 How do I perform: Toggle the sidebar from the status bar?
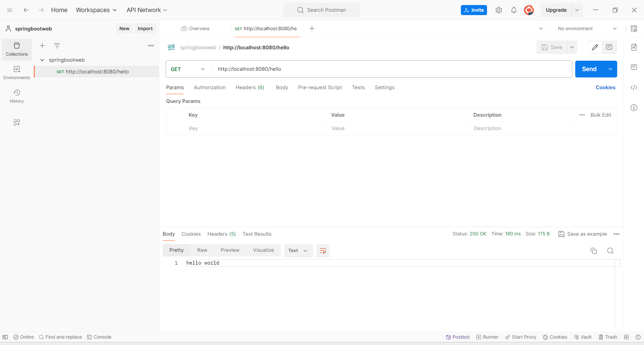5,337
